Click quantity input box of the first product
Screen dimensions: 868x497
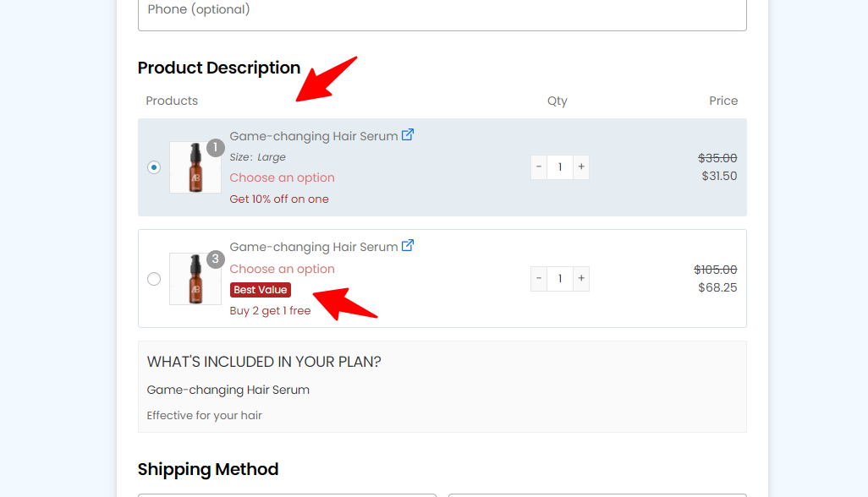[559, 167]
